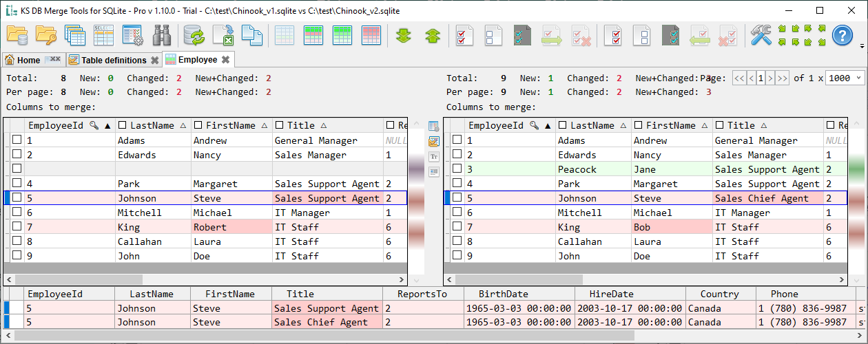Image resolution: width=868 pixels, height=344 pixels.
Task: Close the Employee tab
Action: [x=225, y=60]
